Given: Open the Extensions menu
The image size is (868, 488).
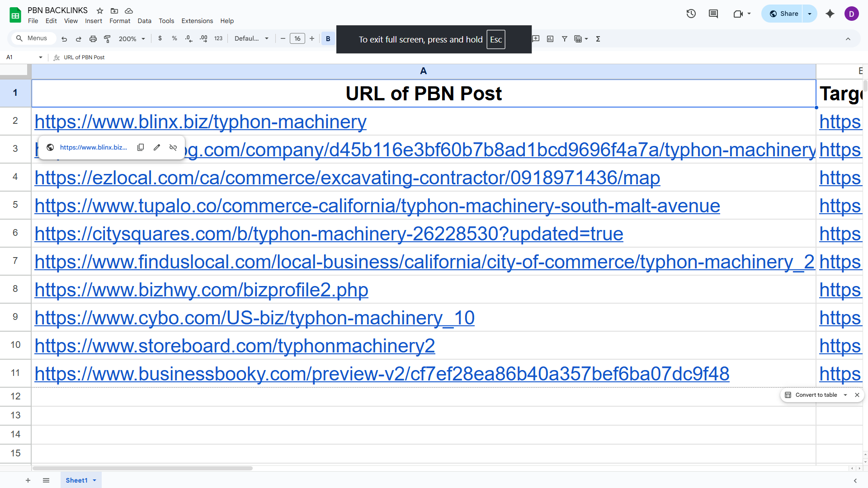Looking at the screenshot, I should coord(197,21).
